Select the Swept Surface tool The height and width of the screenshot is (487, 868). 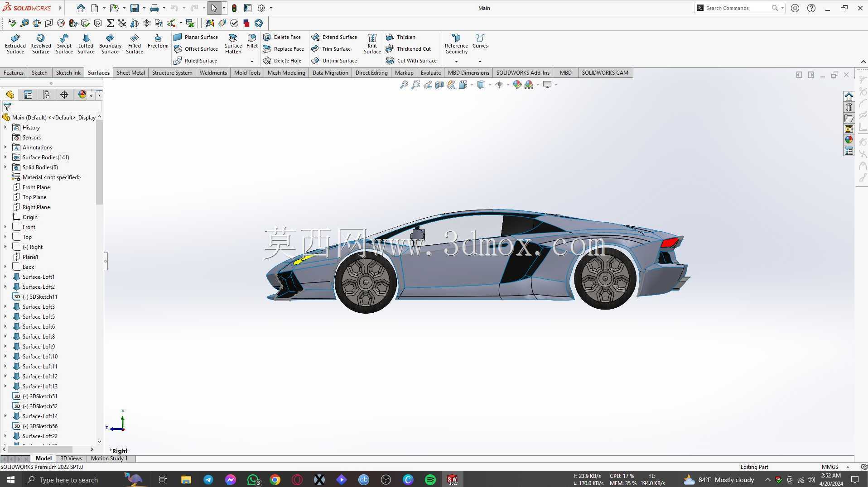[x=64, y=44]
